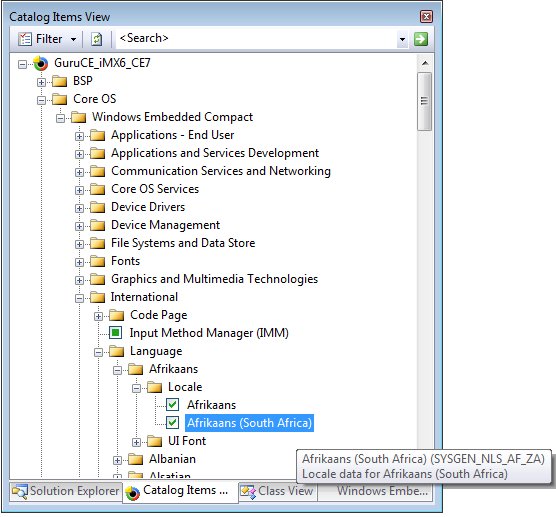Screen dimensions: 556x517
Task: Click the BSP folder icon
Action: [60, 81]
